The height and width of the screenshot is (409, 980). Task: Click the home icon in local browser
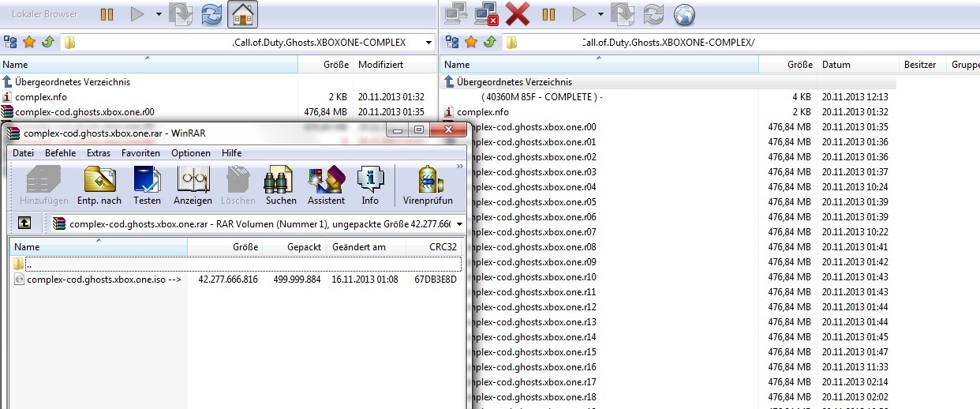(244, 14)
